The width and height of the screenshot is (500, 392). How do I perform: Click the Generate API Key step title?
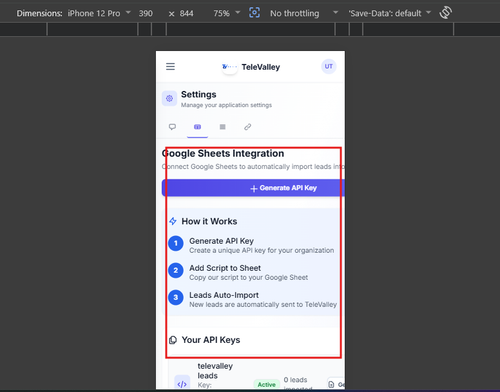coord(221,241)
